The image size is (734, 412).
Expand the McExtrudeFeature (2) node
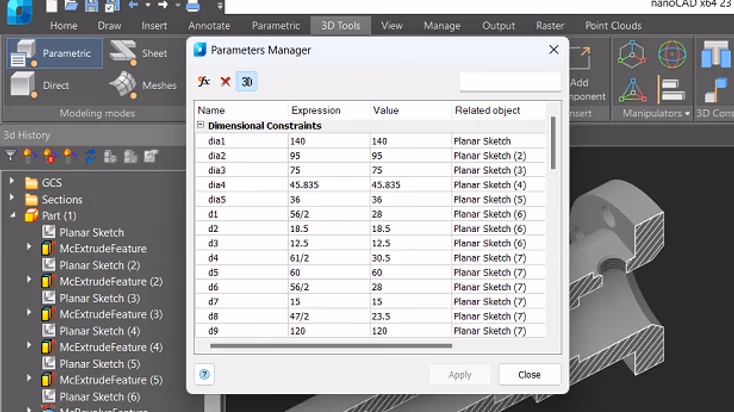coord(29,280)
